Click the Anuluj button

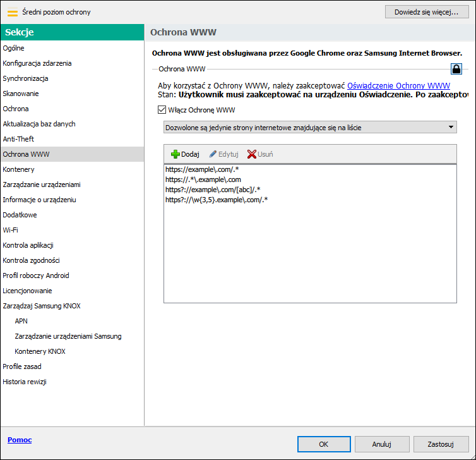(x=382, y=444)
